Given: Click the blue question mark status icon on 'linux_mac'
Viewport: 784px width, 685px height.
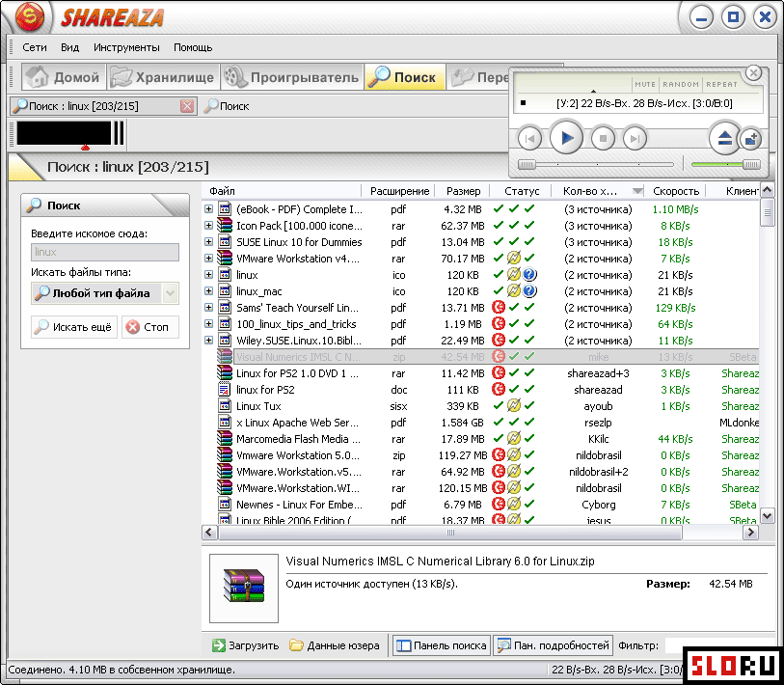Looking at the screenshot, I should pyautogui.click(x=529, y=290).
